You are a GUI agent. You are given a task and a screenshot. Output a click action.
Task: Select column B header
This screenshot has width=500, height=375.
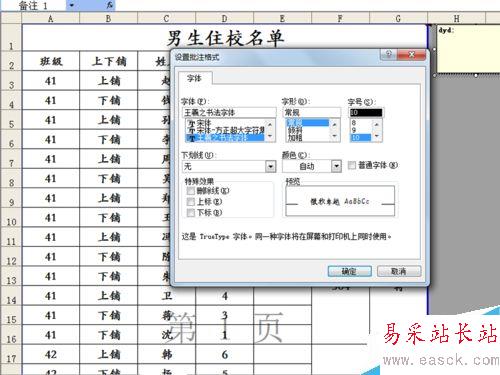(x=108, y=18)
